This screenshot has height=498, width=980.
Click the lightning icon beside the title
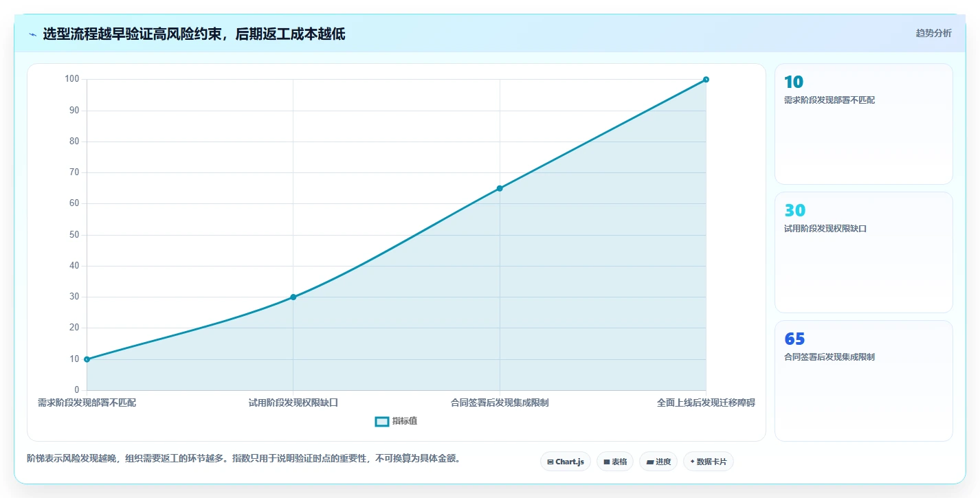32,34
